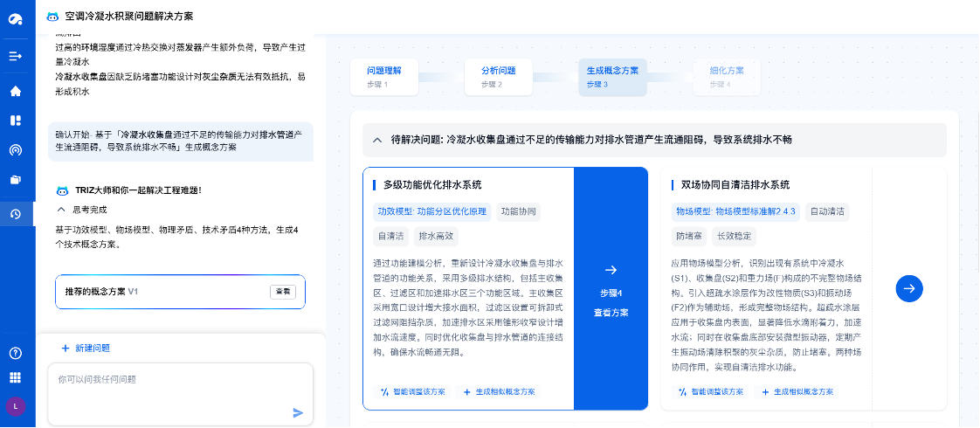Click 生成相似概念方案 under 双场协同自清洁排水系统
The image size is (980, 428).
click(x=796, y=392)
